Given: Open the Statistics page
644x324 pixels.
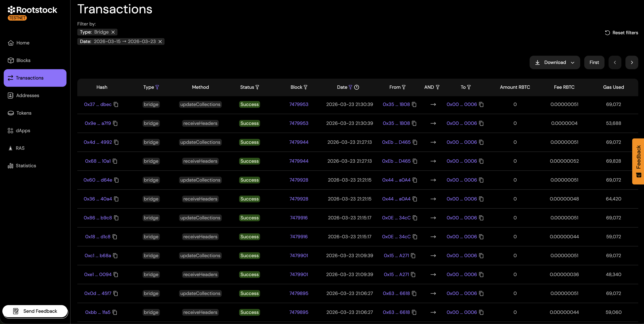Looking at the screenshot, I should click(x=26, y=166).
